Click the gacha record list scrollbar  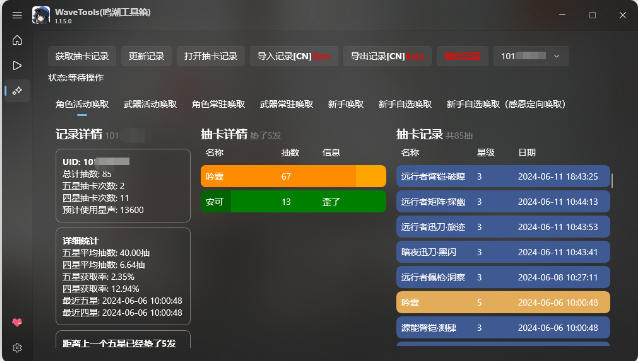coord(612,180)
